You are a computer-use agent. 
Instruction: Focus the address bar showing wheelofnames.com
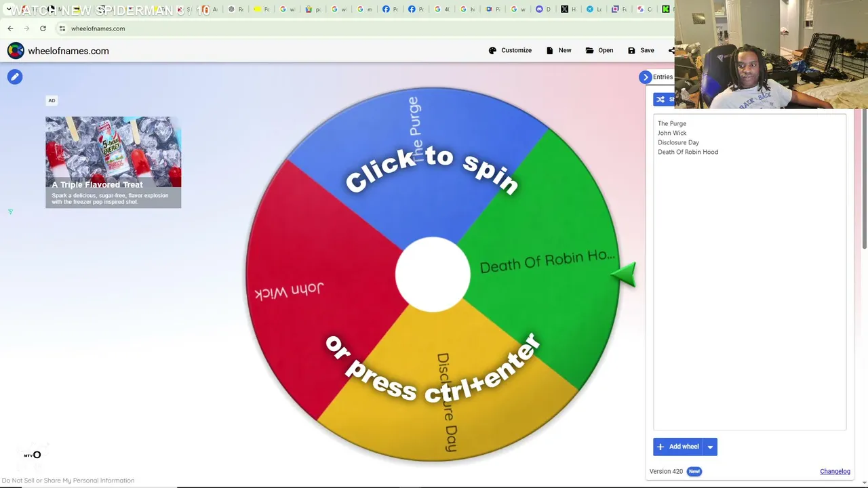(366, 28)
